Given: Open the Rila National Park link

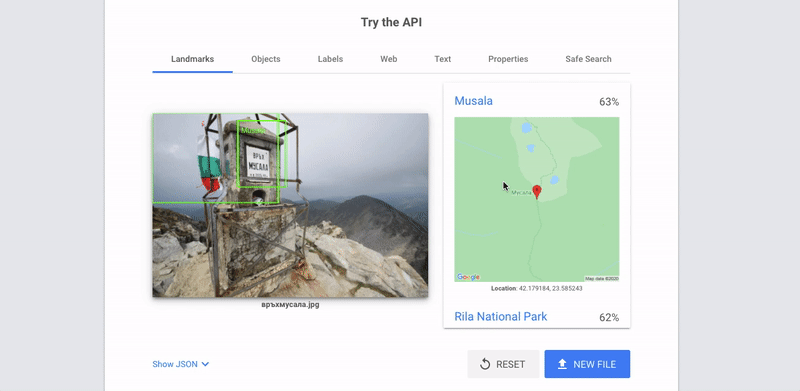Looking at the screenshot, I should 501,316.
